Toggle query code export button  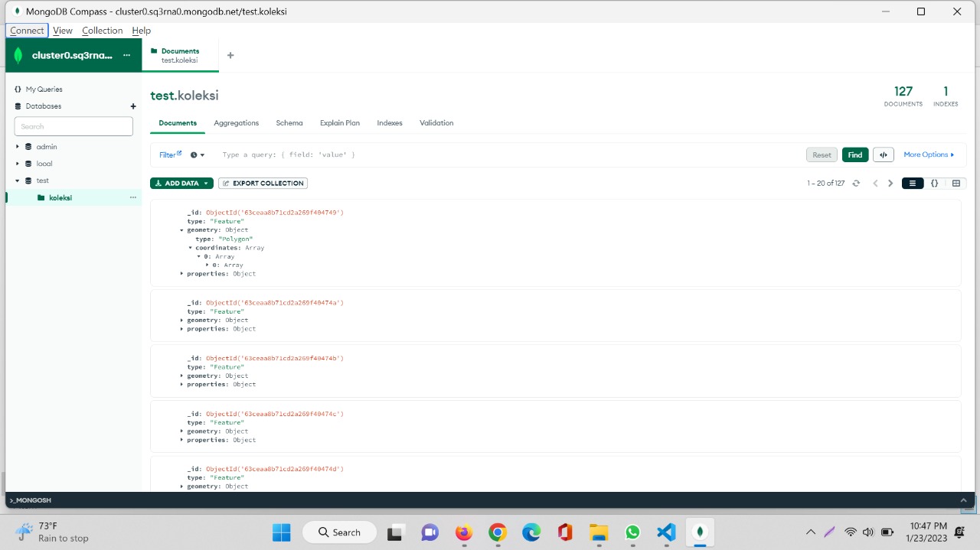(x=884, y=155)
